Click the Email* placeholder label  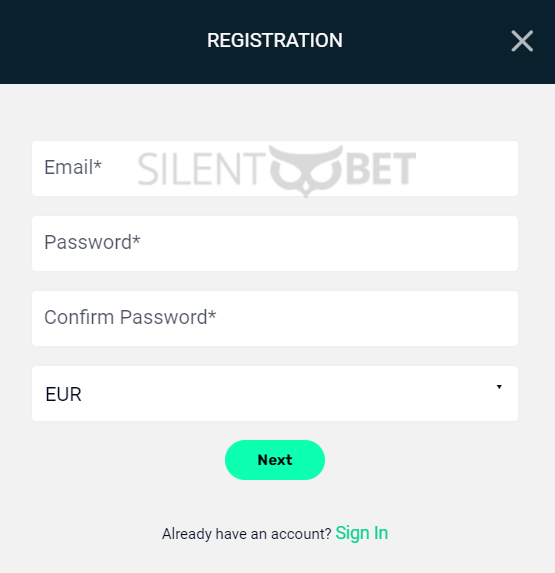[x=73, y=167]
